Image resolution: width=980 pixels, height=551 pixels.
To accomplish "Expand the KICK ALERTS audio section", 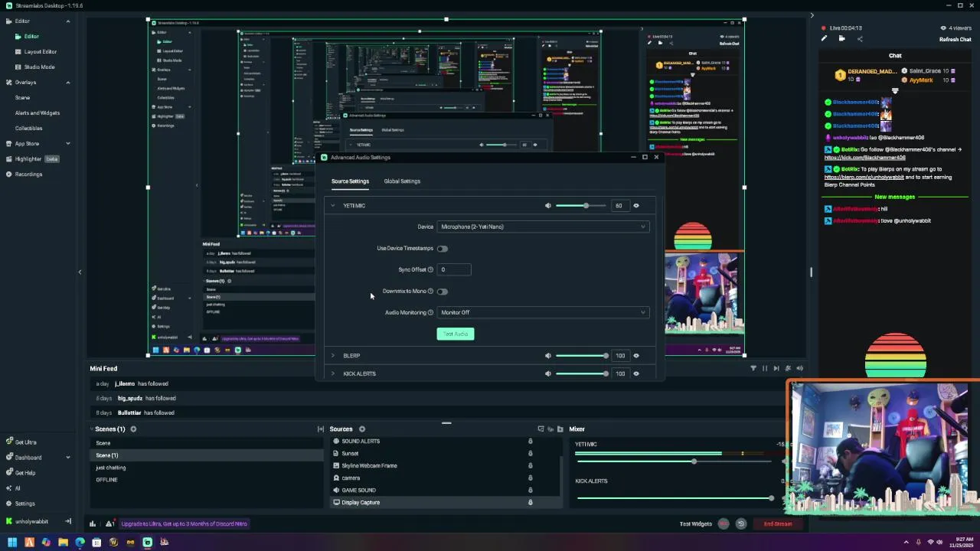I will [333, 373].
